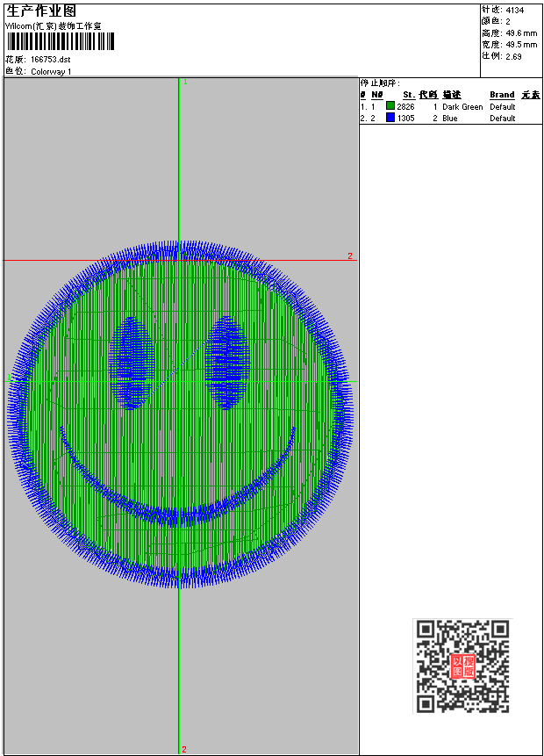This screenshot has height=756, width=544.
Task: Click the Colorway 1 label
Action: pos(52,71)
